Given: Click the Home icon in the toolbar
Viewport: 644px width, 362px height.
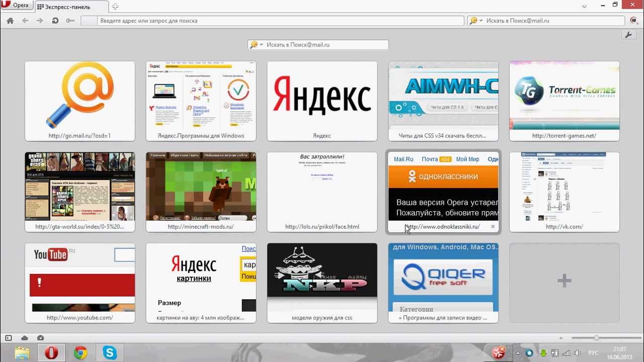Looking at the screenshot, I should [10, 21].
